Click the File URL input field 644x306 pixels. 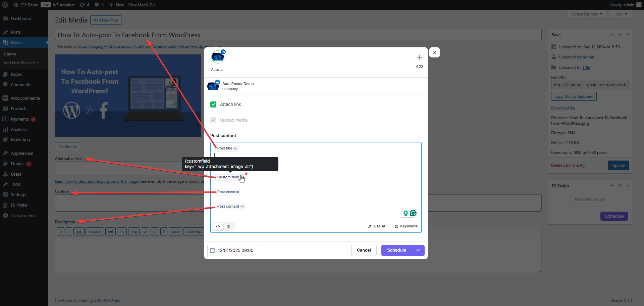[x=590, y=85]
